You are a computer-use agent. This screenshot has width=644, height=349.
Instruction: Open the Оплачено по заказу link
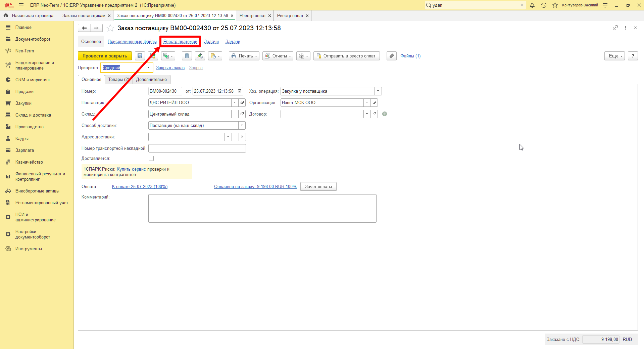[x=255, y=187]
